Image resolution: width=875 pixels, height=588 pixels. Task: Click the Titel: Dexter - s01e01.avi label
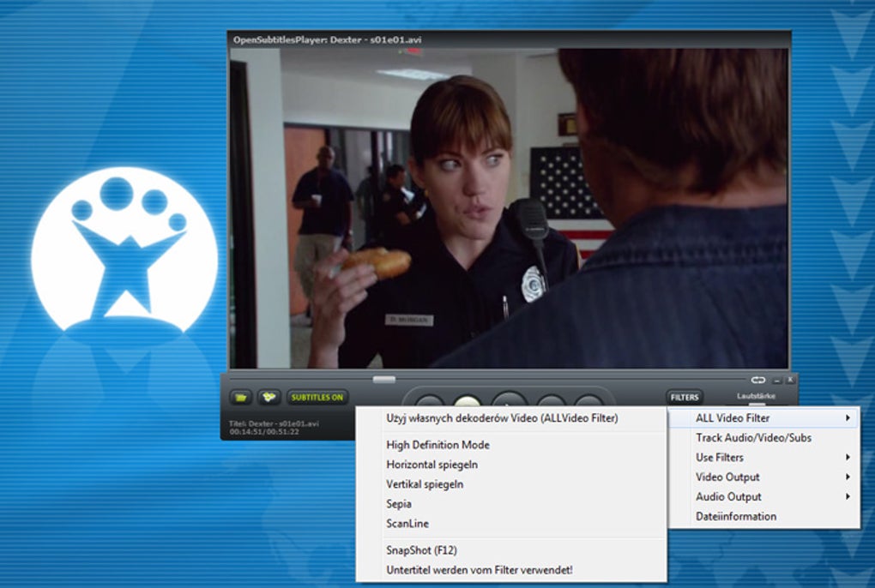coord(274,423)
